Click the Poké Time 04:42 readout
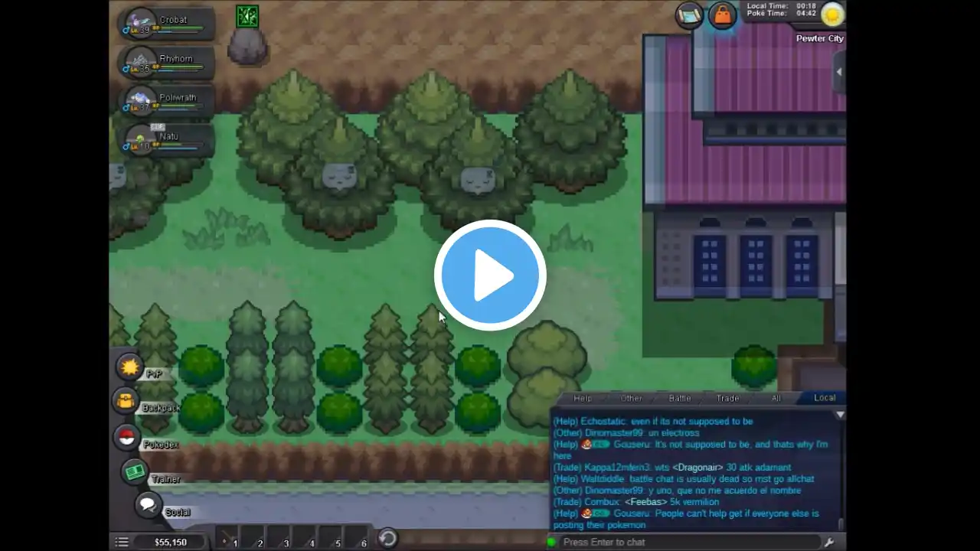 pos(782,14)
